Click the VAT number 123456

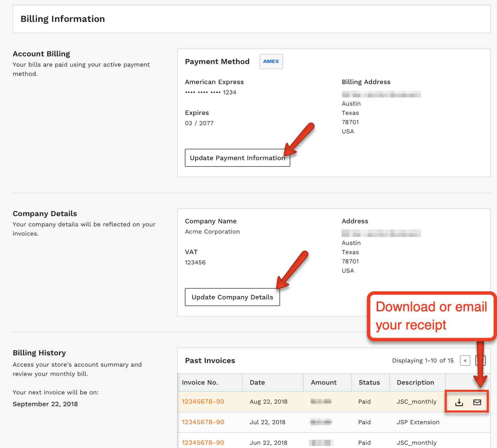195,262
